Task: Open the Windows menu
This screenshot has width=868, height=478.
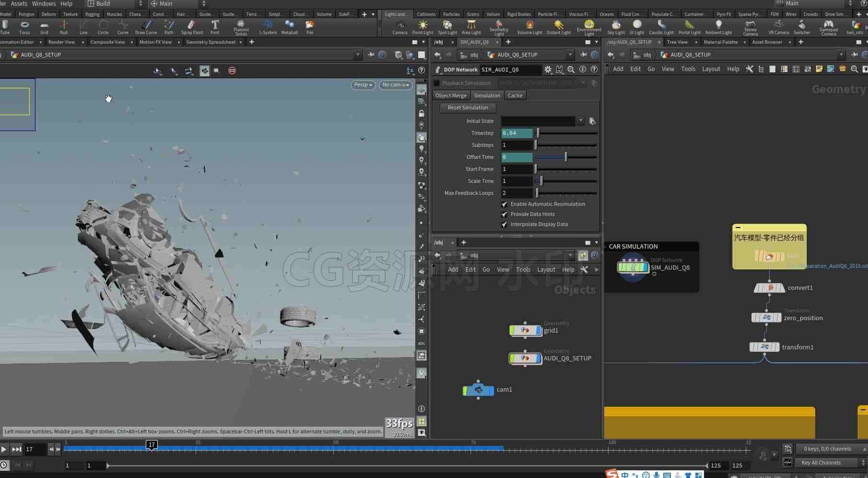Action: (x=44, y=3)
